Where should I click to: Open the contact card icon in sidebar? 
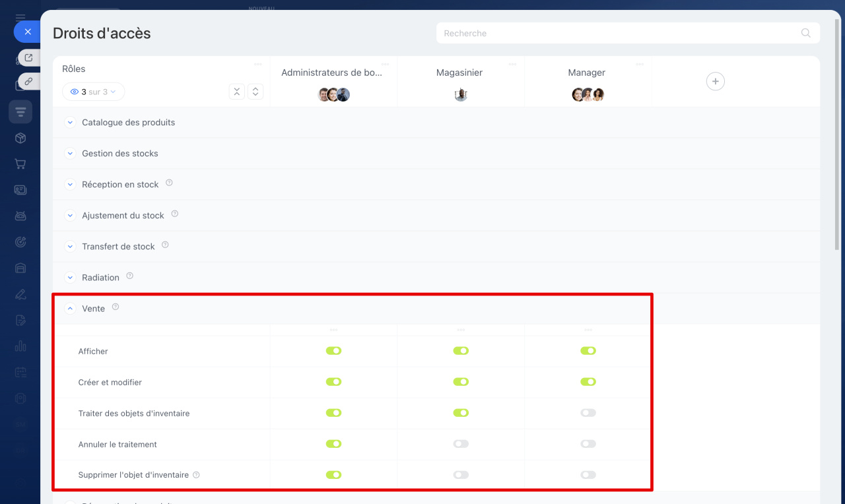[x=20, y=190]
